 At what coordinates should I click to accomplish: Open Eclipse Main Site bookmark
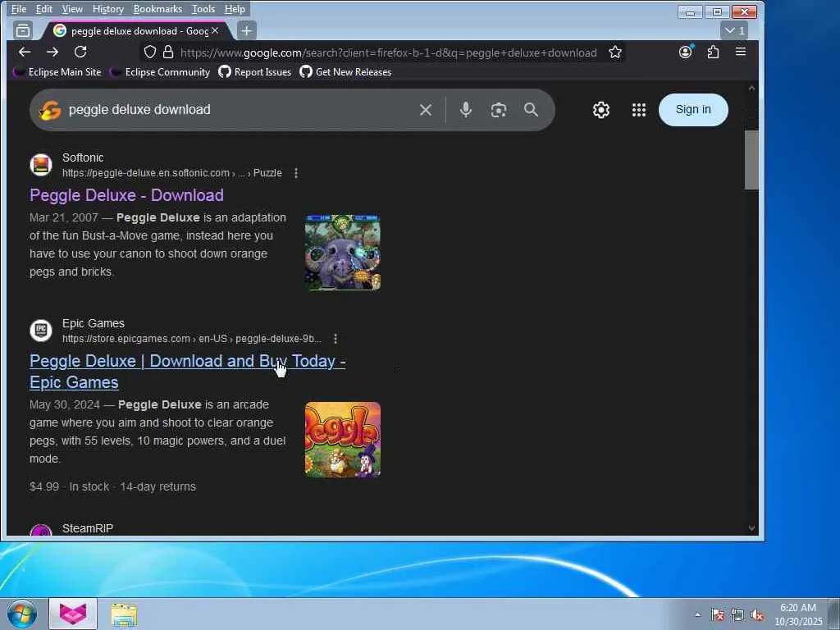[x=58, y=72]
